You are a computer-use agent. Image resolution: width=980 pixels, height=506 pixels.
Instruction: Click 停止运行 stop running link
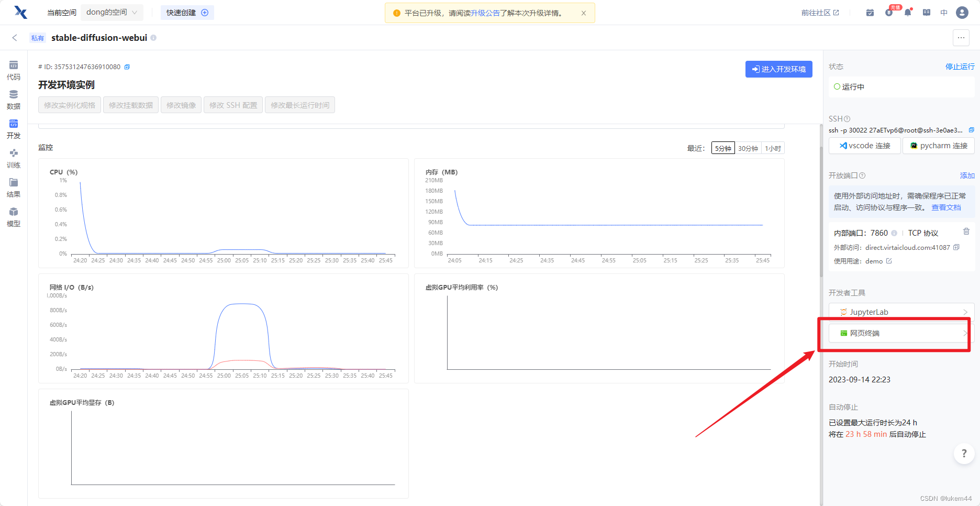[960, 67]
